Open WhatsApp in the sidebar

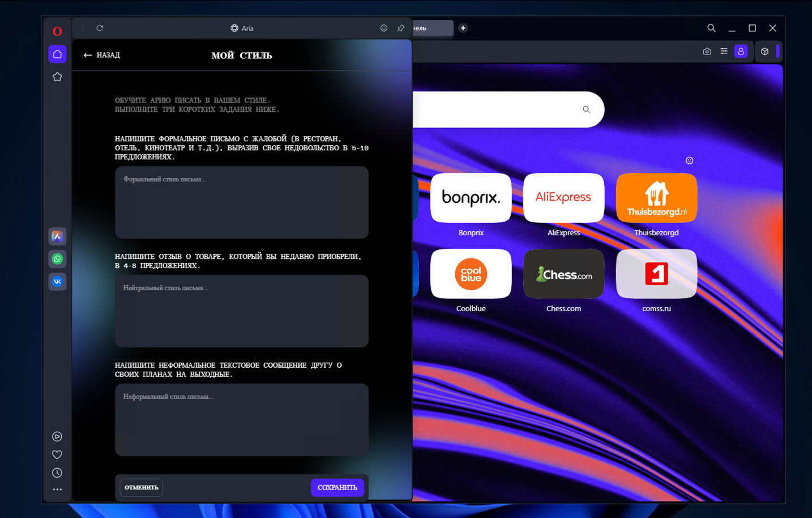[x=57, y=259]
